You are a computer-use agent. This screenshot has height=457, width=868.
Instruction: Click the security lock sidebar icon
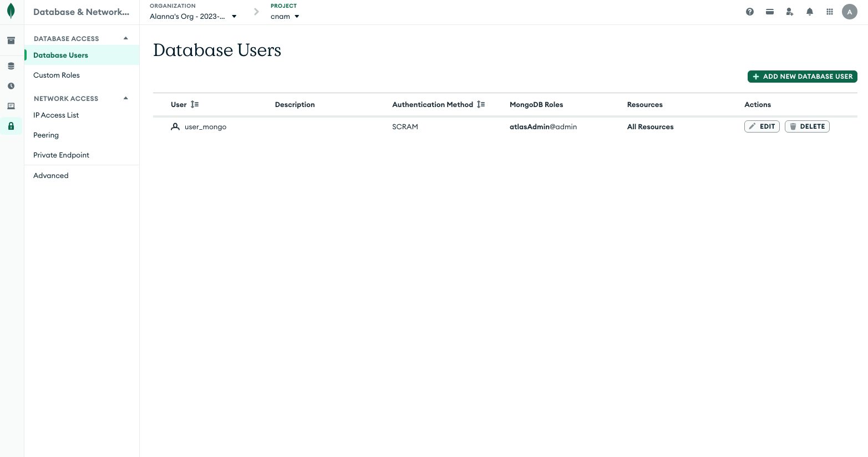(11, 126)
